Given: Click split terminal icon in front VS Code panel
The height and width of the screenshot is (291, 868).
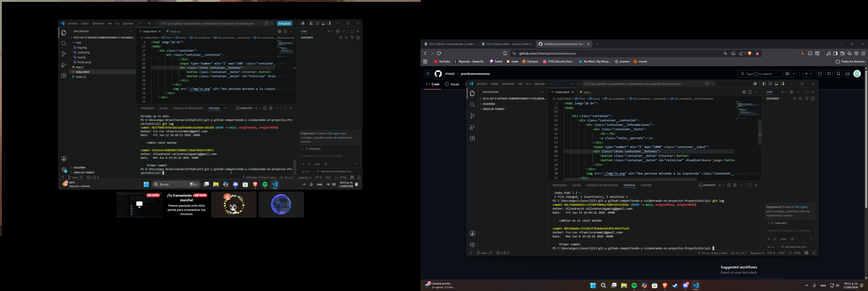Looking at the screenshot, I should (729, 185).
